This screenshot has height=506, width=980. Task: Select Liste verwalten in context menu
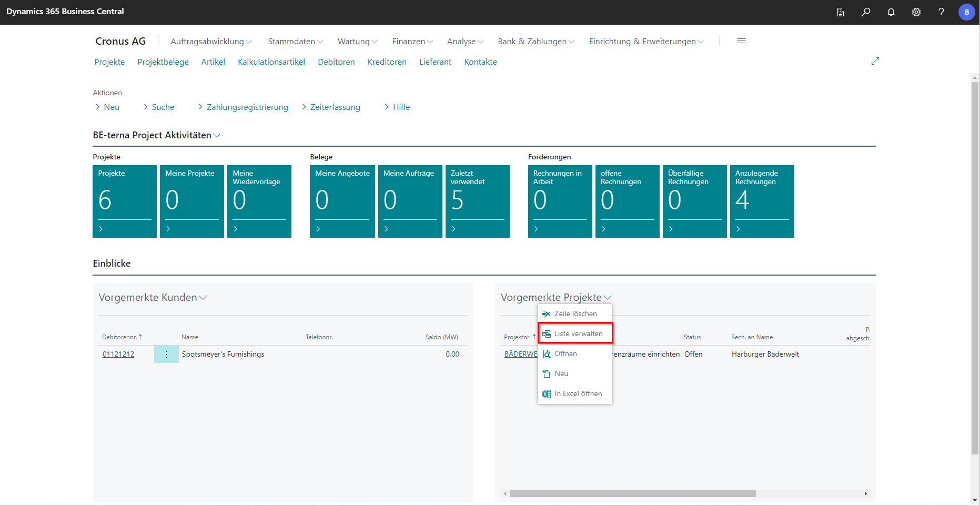click(578, 333)
